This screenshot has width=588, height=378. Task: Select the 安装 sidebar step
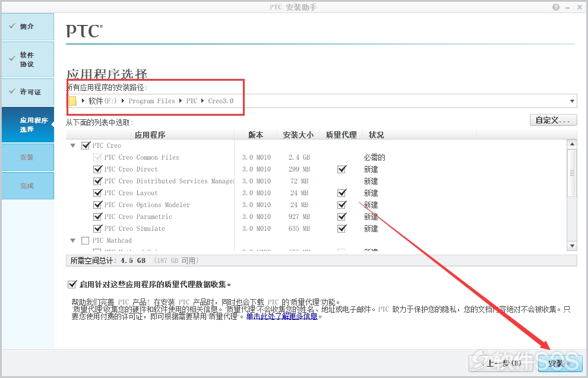[28, 157]
